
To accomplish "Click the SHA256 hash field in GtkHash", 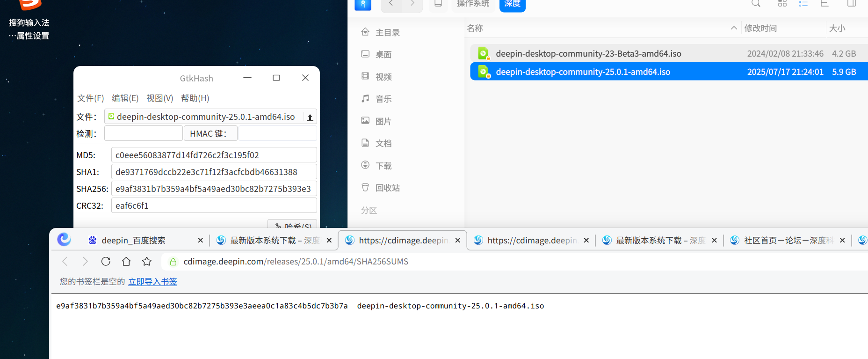I will click(214, 189).
